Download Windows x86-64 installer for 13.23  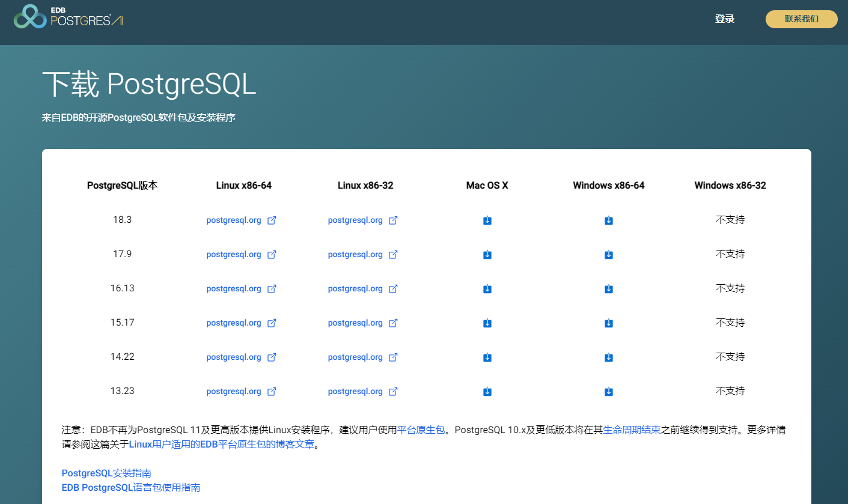pyautogui.click(x=609, y=392)
